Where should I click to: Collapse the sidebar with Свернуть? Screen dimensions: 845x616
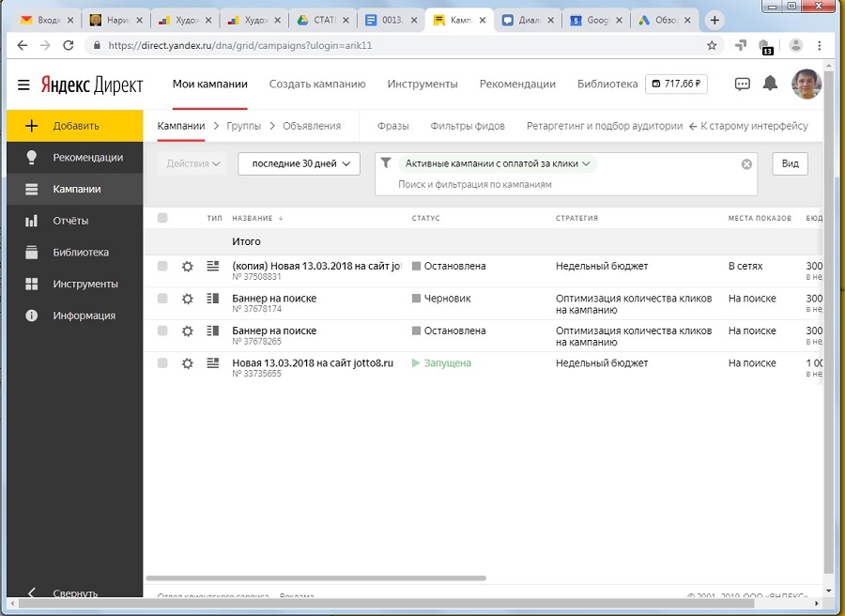(75, 593)
